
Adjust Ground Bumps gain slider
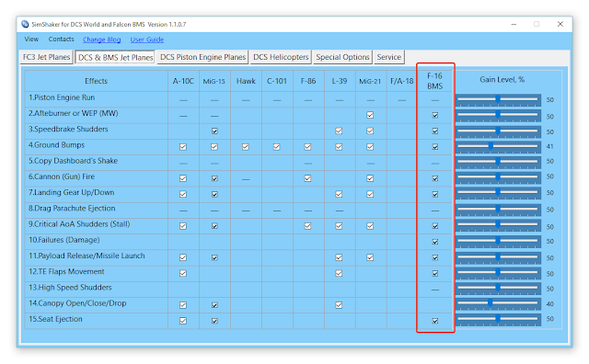click(498, 147)
